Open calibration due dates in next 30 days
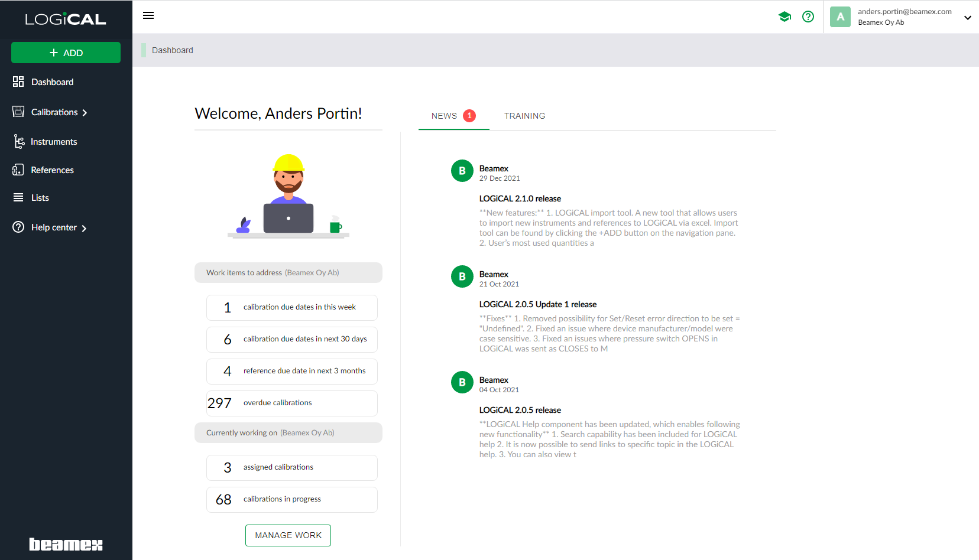The width and height of the screenshot is (979, 560). 292,340
